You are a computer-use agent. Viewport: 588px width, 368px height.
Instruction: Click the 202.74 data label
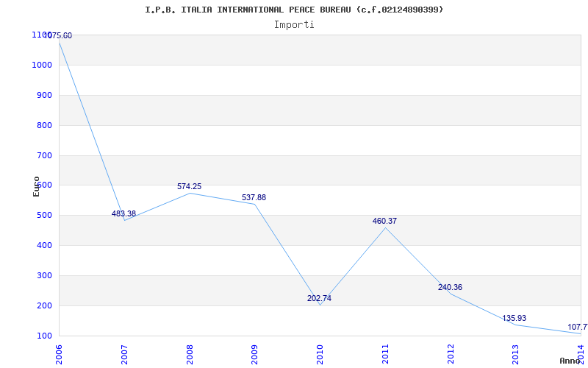(x=319, y=299)
